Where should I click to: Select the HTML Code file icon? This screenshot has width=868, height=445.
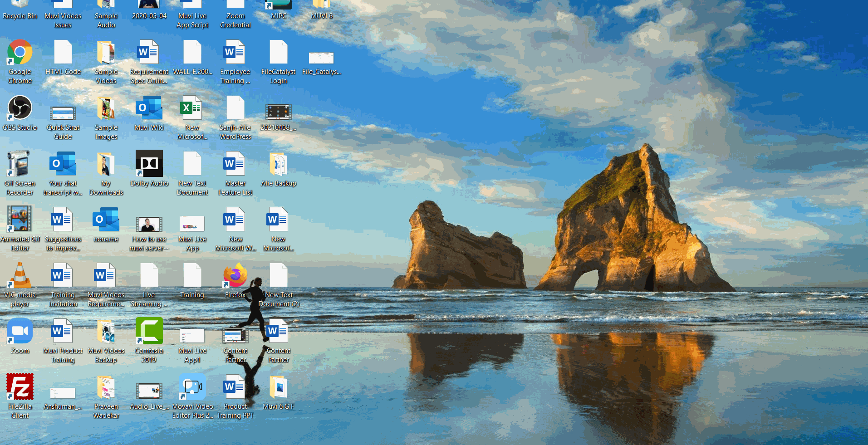[x=63, y=57]
